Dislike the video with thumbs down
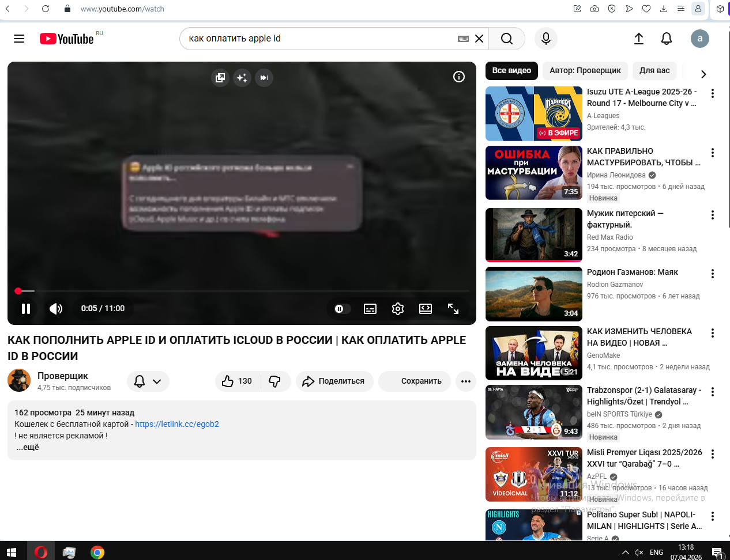Viewport: 730px width, 560px height. pos(275,381)
